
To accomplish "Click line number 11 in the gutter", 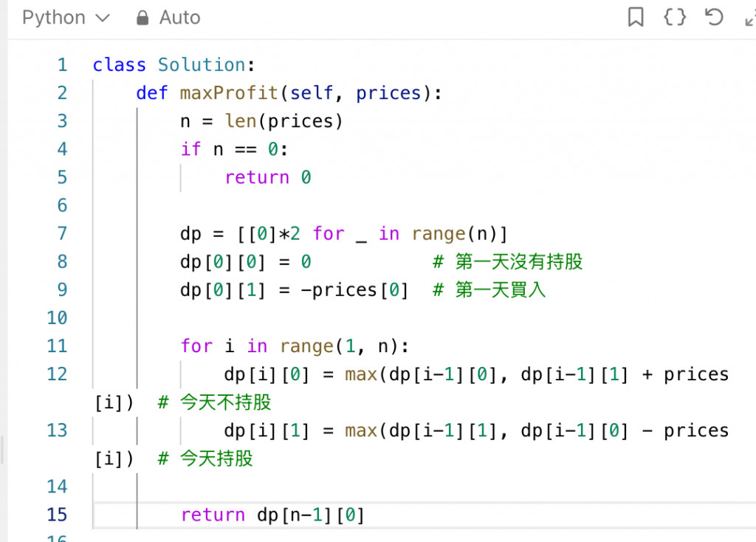I will pos(57,346).
